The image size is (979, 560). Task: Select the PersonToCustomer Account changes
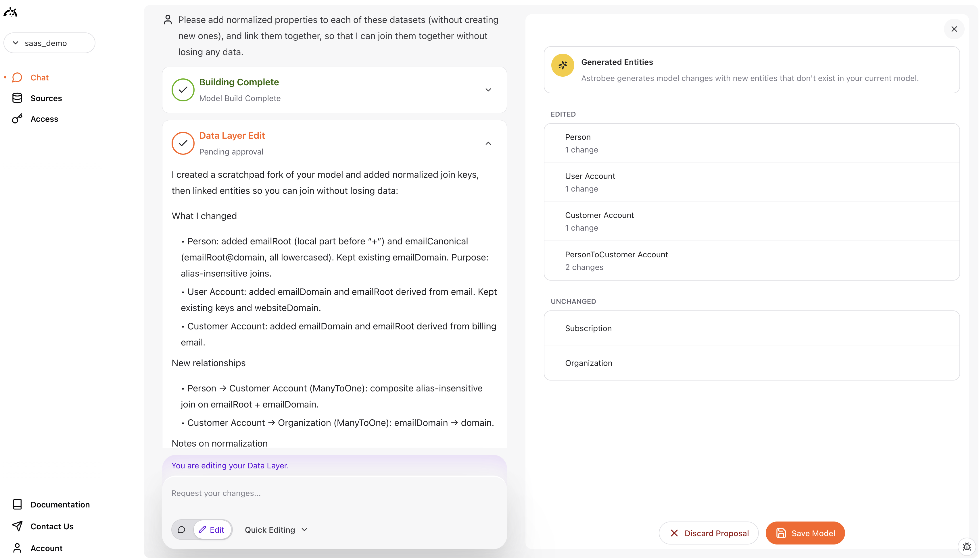(x=750, y=260)
